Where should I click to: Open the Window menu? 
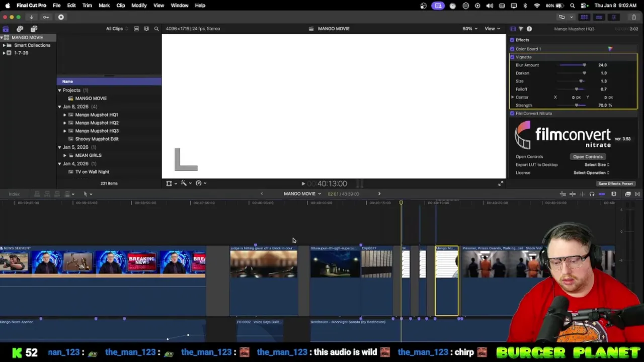(180, 6)
